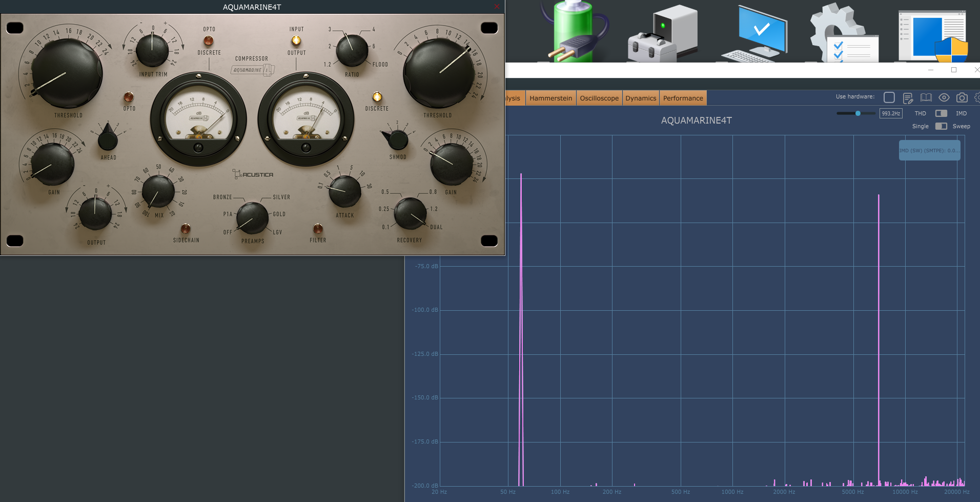Click the OUTPUT level knob
Screen dimensions: 980x502
(x=95, y=213)
